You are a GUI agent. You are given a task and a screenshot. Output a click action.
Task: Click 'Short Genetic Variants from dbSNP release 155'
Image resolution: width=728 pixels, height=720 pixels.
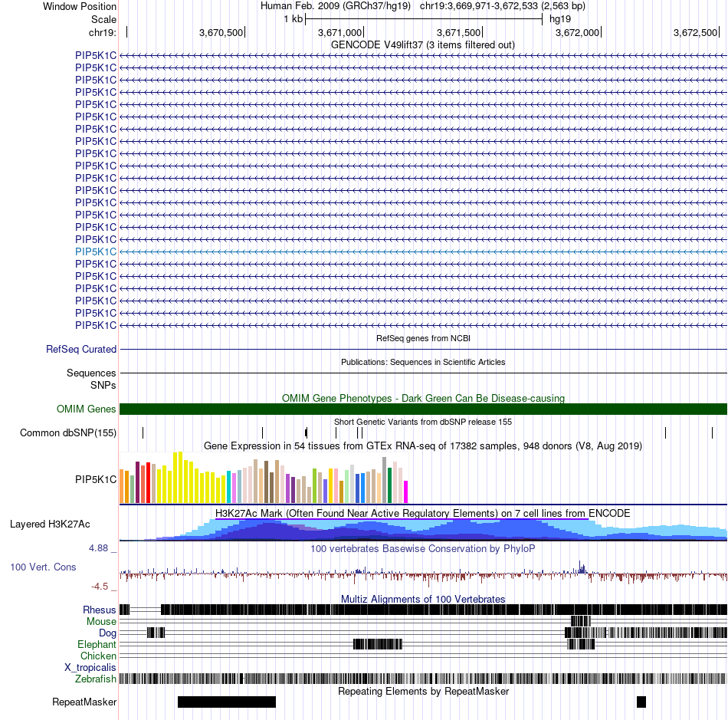423,422
